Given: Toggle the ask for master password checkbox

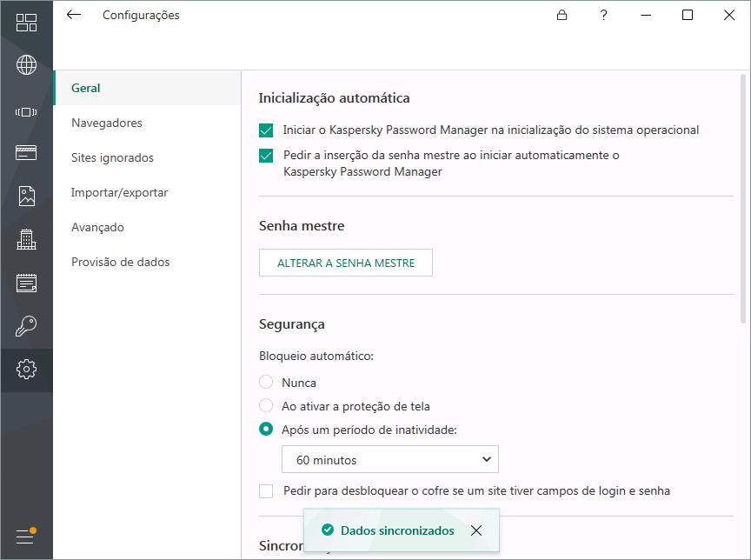Looking at the screenshot, I should 266,157.
